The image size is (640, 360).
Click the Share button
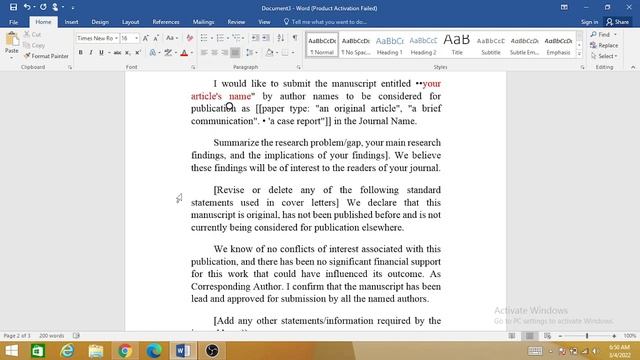(x=618, y=22)
